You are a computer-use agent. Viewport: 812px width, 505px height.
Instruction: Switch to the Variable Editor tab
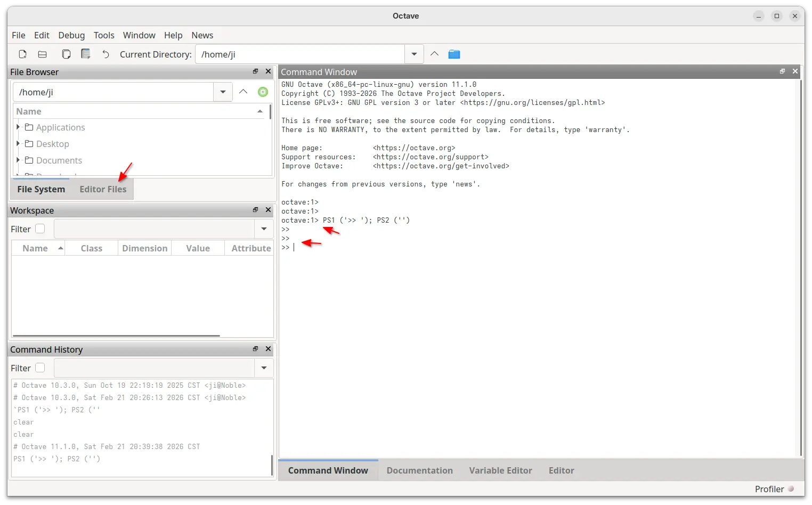[x=500, y=470]
